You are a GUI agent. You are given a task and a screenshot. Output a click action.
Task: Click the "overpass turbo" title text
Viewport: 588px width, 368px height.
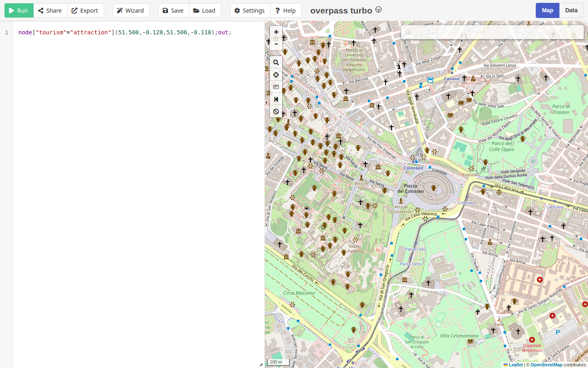[341, 11]
